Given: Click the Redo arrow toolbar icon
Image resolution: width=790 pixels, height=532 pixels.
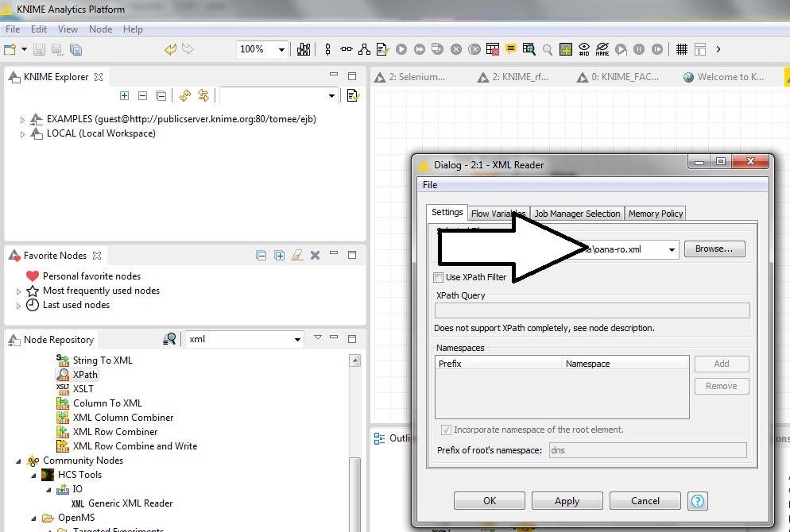Looking at the screenshot, I should pyautogui.click(x=188, y=49).
